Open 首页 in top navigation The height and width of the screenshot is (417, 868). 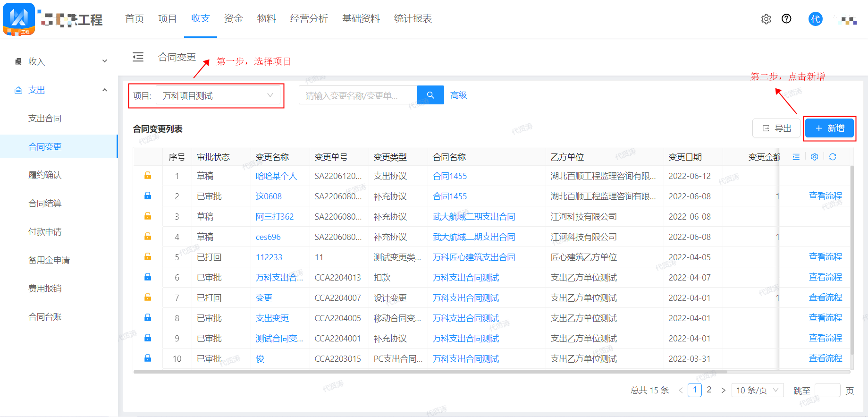[135, 18]
